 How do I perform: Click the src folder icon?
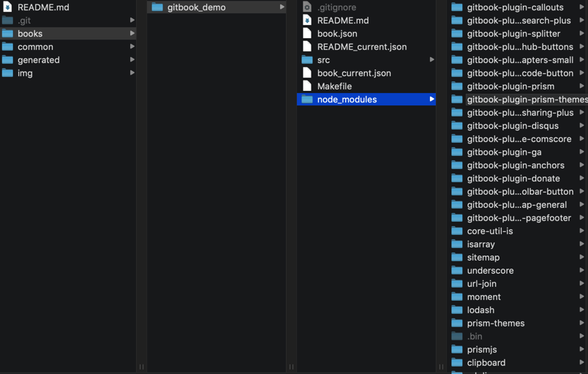[x=307, y=59]
